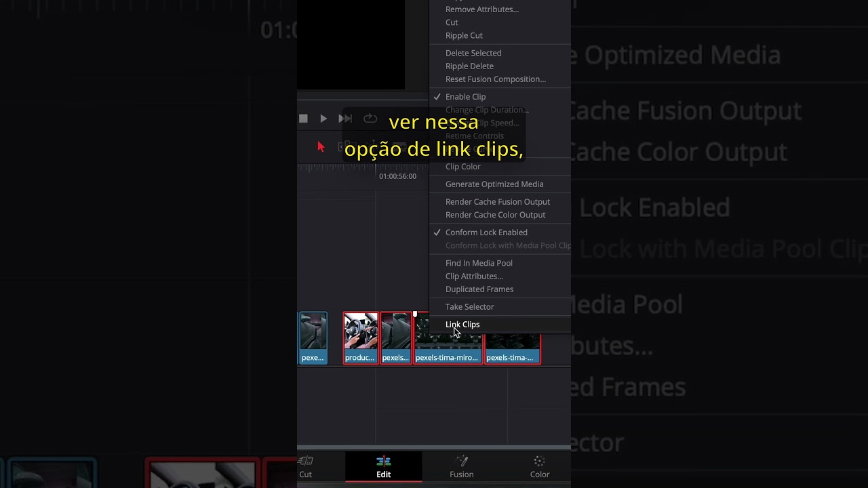868x488 pixels.
Task: Jump to last frame with skip-forward button
Action: pos(345,119)
